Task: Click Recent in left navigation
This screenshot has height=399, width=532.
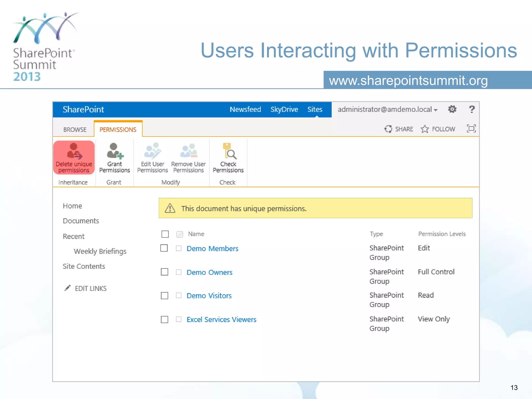Action: coord(74,236)
